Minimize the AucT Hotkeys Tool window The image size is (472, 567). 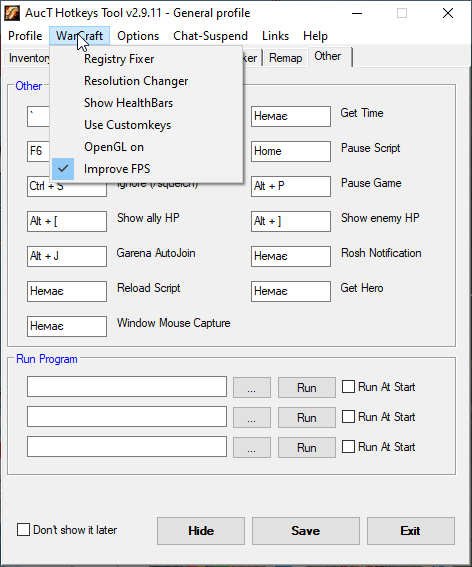(357, 13)
